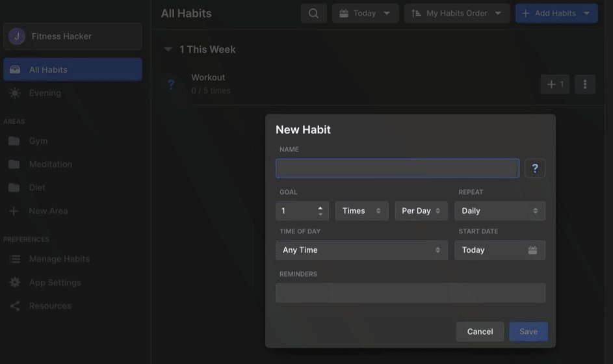Open the Times unit dropdown

361,211
